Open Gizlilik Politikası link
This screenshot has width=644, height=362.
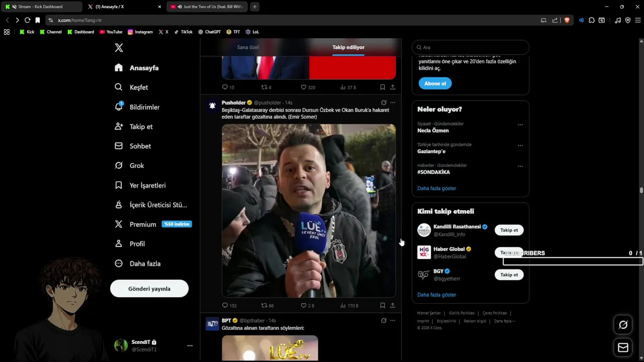(461, 313)
